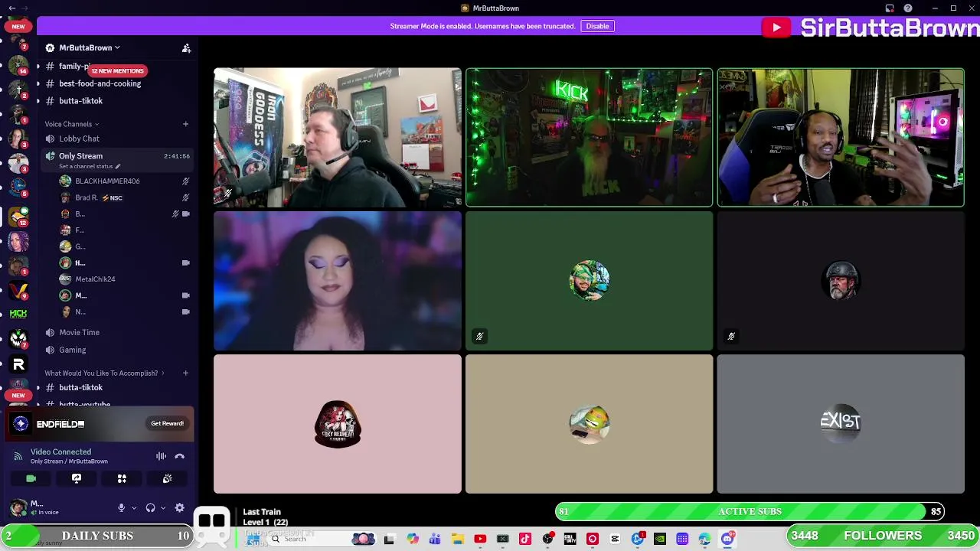This screenshot has width=980, height=551.
Task: Focus the green KICK neon video tile
Action: pyautogui.click(x=589, y=138)
